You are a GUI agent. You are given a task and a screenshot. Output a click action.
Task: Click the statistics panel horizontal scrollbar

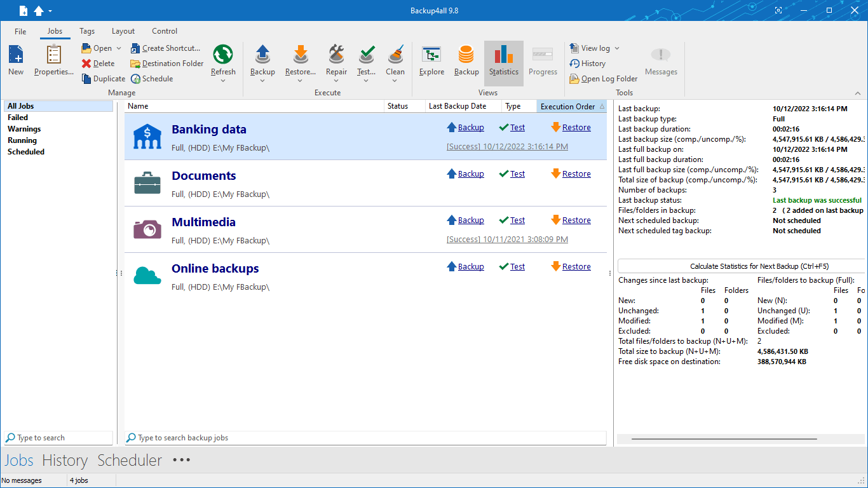(724, 439)
